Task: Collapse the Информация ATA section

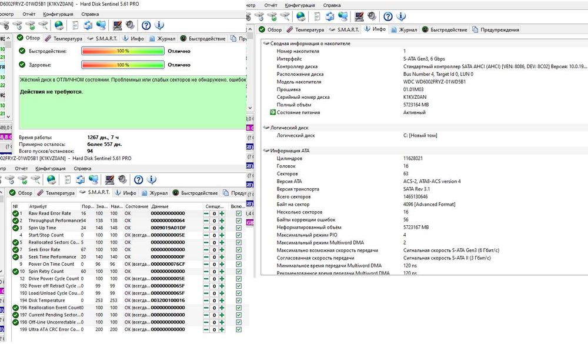Action: click(266, 151)
